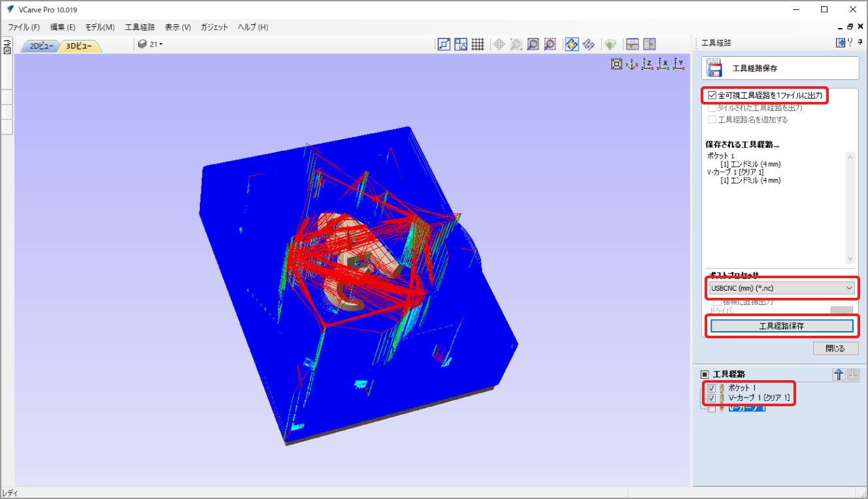The image size is (868, 499).
Task: Open the ガジェット menu
Action: pos(214,27)
